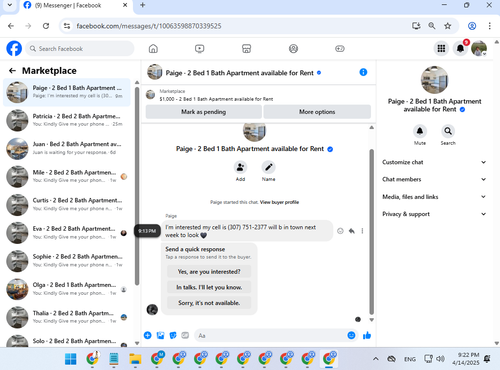Screen dimensions: 500x370
Task: Click More options button
Action: [317, 112]
